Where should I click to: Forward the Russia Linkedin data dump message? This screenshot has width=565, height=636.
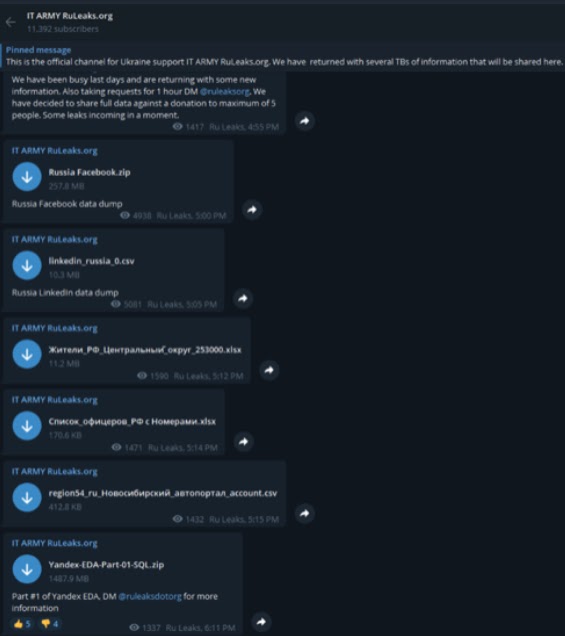click(x=243, y=299)
